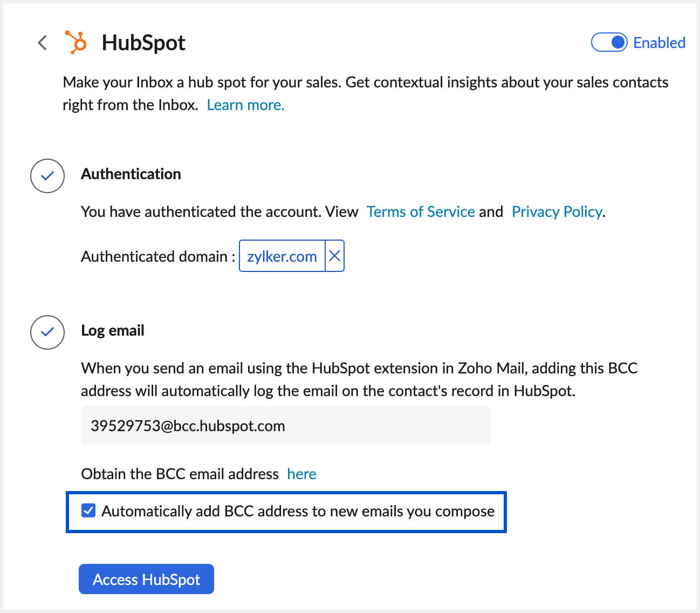The width and height of the screenshot is (700, 613).
Task: Click the Authentication step checkmark circle
Action: click(x=47, y=176)
